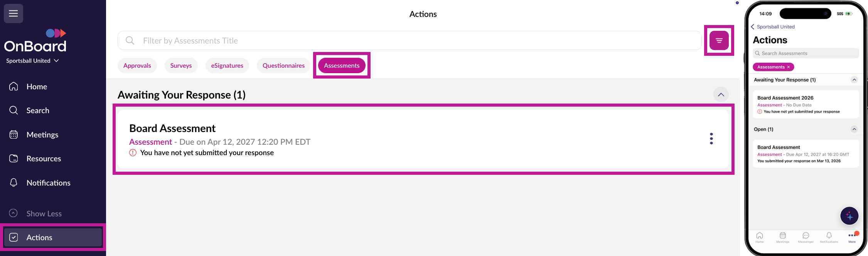Select the Questionnaires tab
This screenshot has width=868, height=256.
point(283,65)
